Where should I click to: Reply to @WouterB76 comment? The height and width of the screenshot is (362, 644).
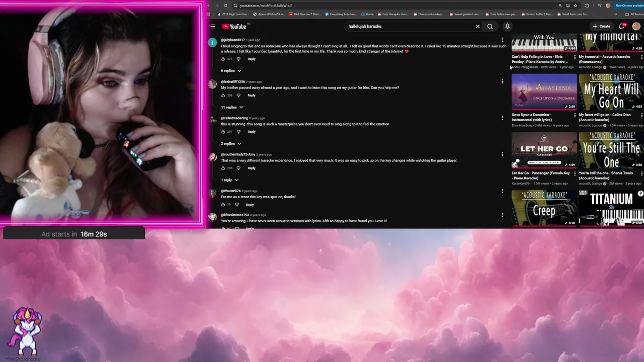click(x=250, y=205)
